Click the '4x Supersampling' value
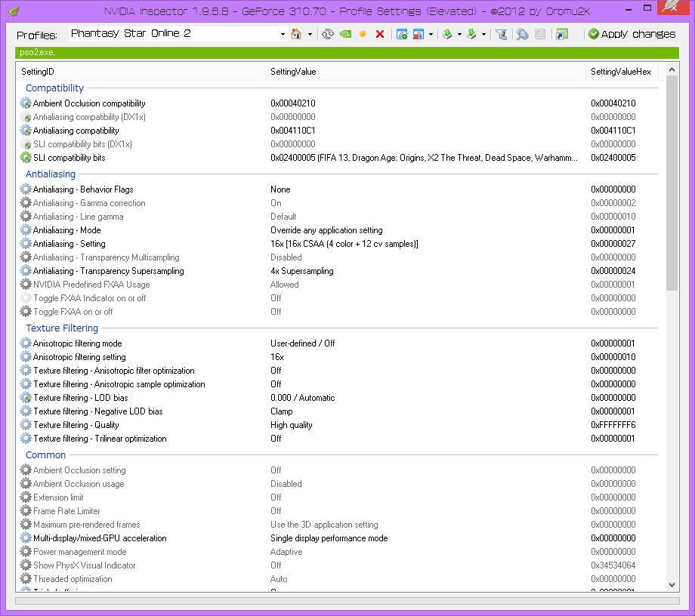This screenshot has height=616, width=695. (x=302, y=271)
